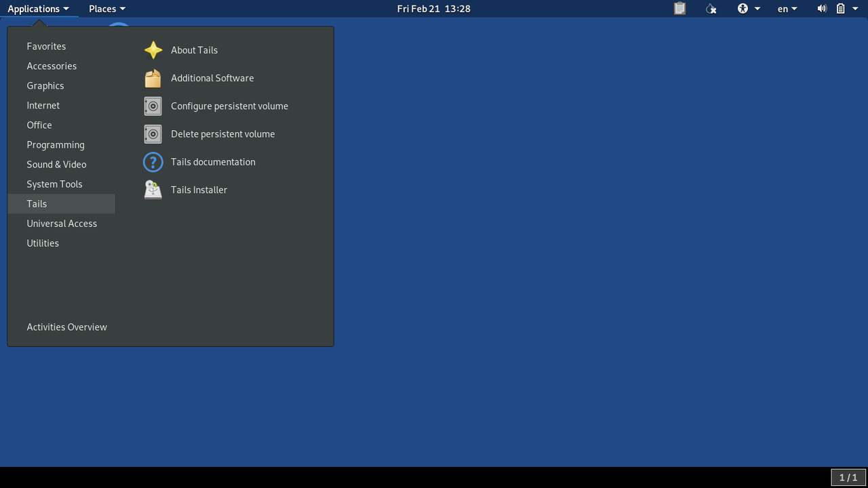Click the 1 / 1 workspace indicator

tap(848, 478)
